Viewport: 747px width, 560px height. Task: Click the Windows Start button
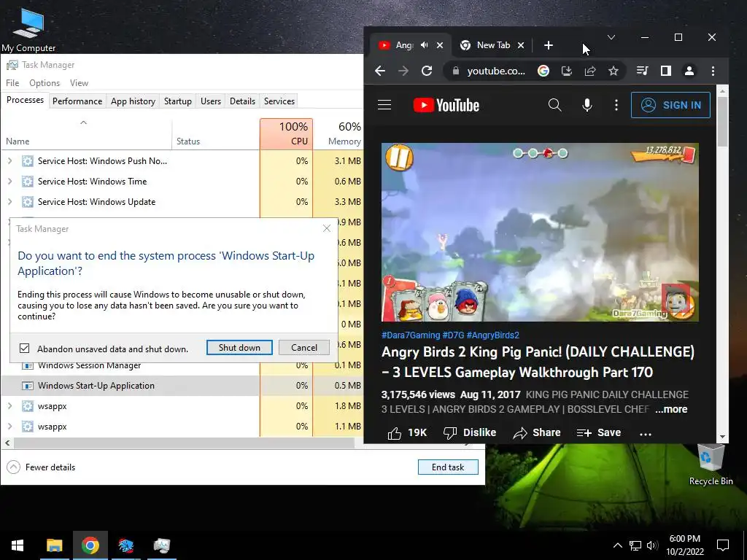pos(18,545)
